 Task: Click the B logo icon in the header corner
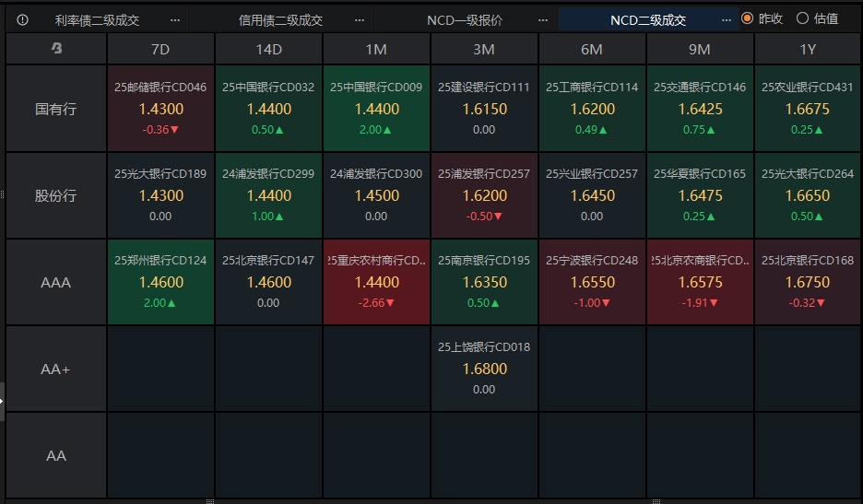(x=56, y=49)
